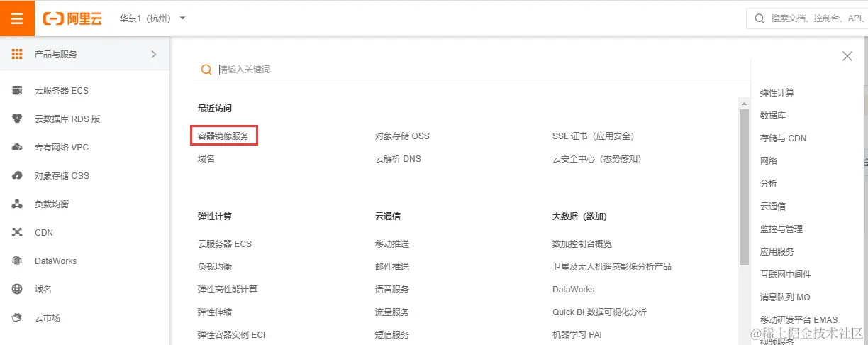
Task: Open 短信服务 link
Action: tap(392, 334)
